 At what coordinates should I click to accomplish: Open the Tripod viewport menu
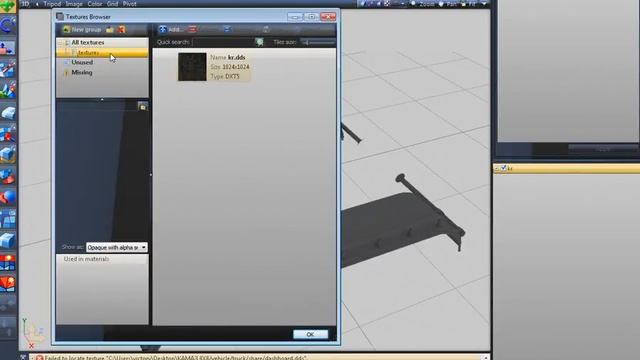coord(52,4)
